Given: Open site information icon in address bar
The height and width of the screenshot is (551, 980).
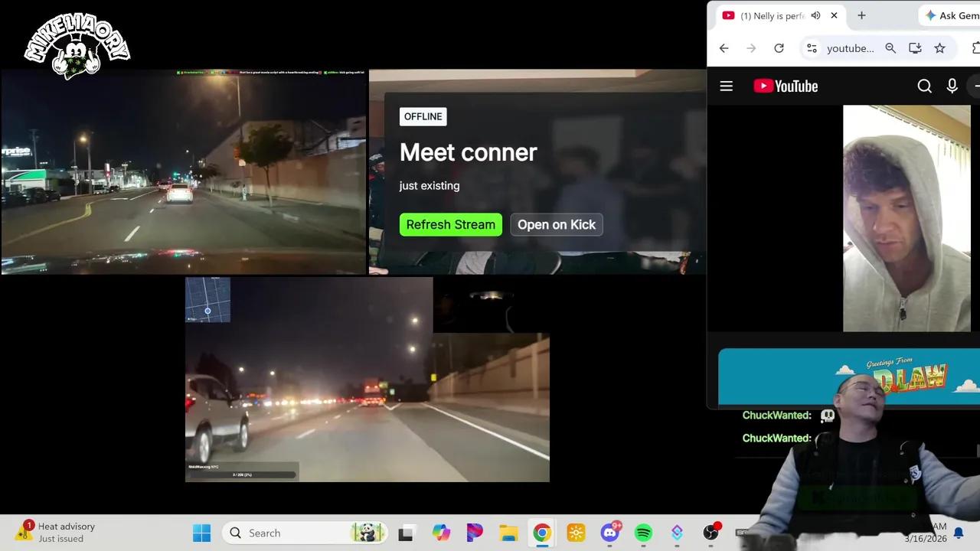Looking at the screenshot, I should click(812, 48).
